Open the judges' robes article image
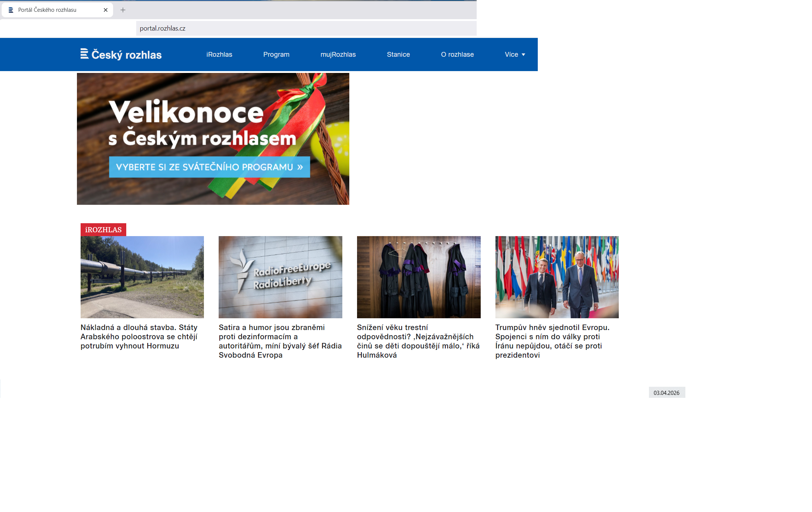The width and height of the screenshot is (812, 512). click(x=419, y=277)
